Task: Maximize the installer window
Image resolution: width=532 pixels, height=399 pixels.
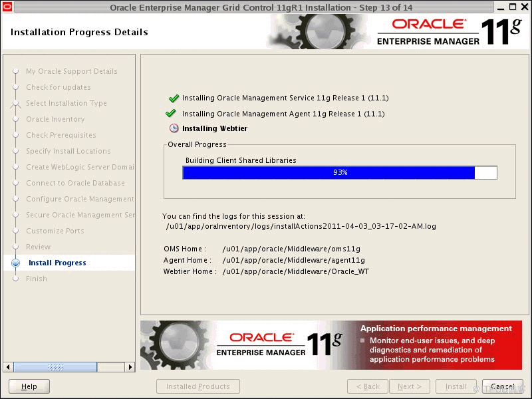Action: (x=513, y=7)
